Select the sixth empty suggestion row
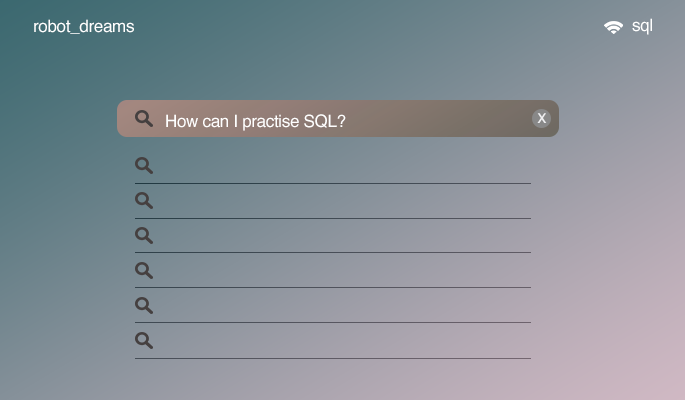This screenshot has height=400, width=685. [x=340, y=340]
